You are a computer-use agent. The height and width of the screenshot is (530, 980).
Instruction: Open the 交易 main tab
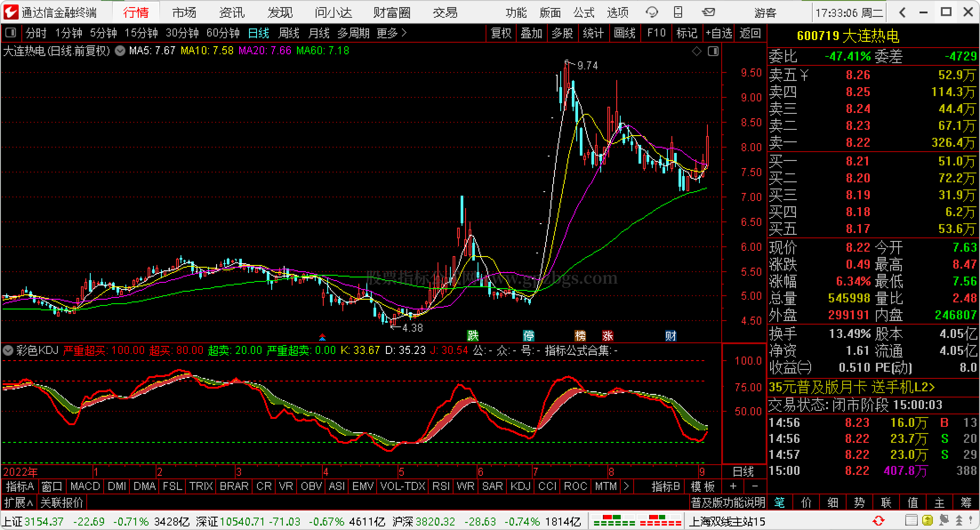point(445,12)
